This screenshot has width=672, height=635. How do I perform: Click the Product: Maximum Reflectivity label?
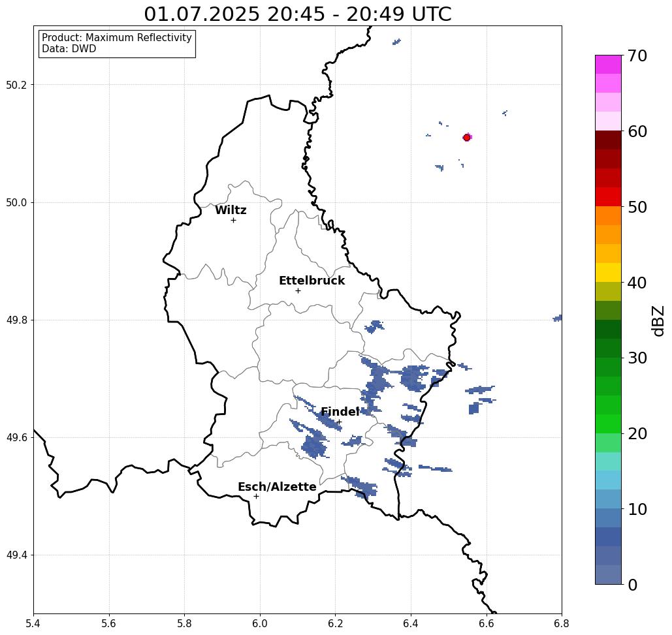116,38
